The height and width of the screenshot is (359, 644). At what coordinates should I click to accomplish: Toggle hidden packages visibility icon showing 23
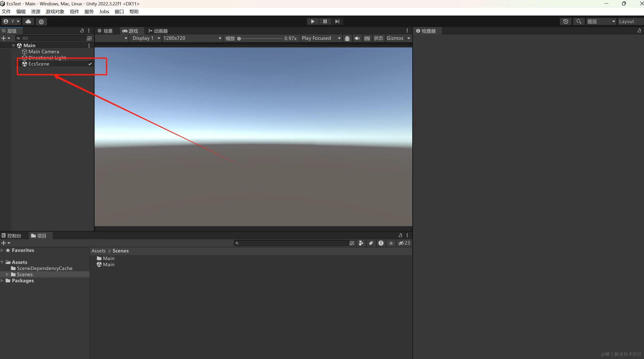[x=404, y=243]
